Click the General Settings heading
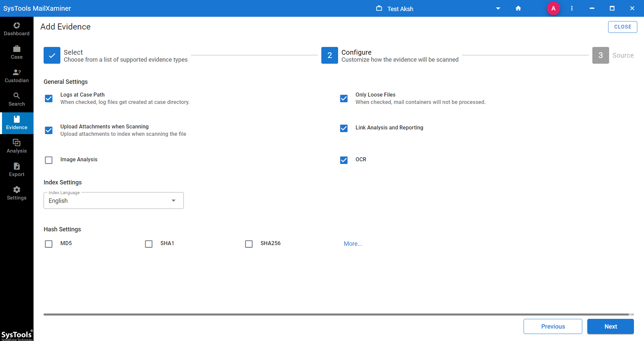This screenshot has width=644, height=341. pos(65,82)
